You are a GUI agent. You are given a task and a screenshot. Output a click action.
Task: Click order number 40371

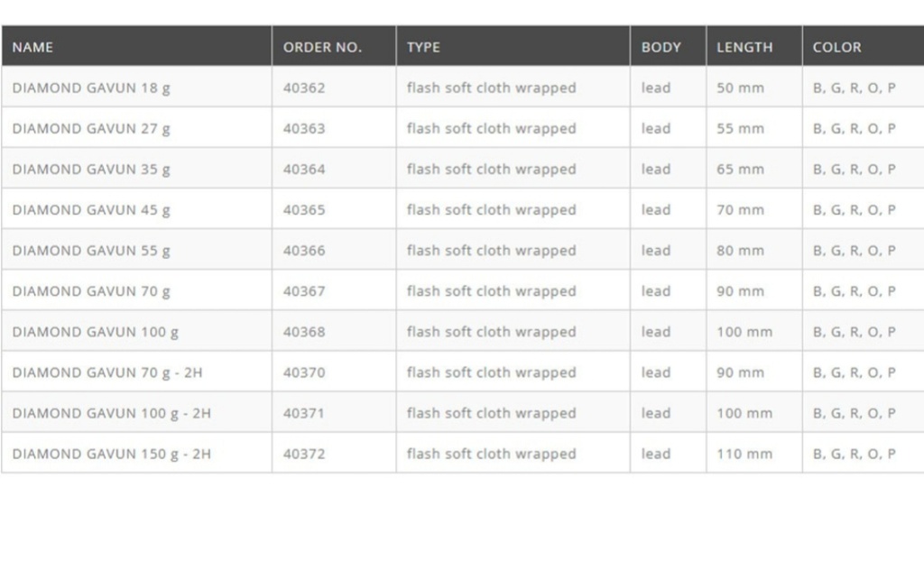[x=304, y=413]
